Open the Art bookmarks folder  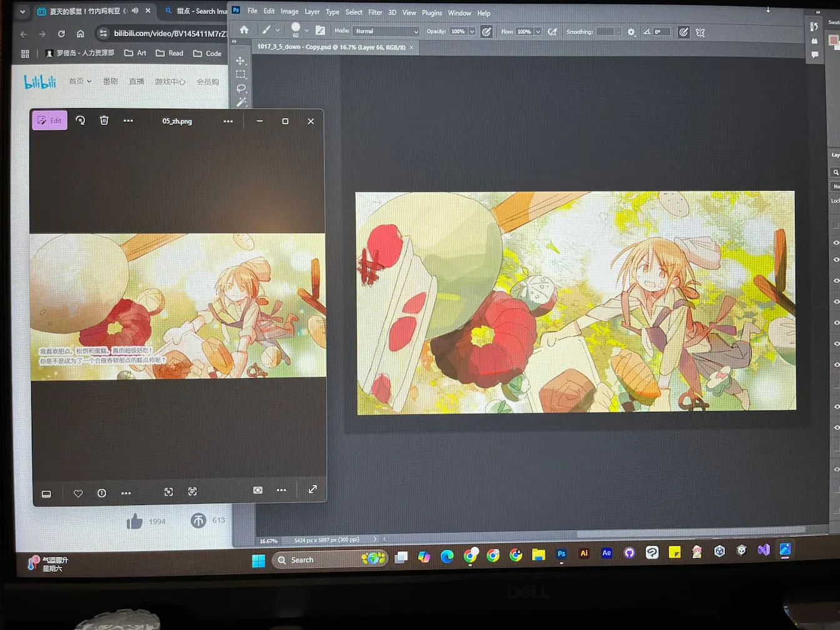(136, 53)
